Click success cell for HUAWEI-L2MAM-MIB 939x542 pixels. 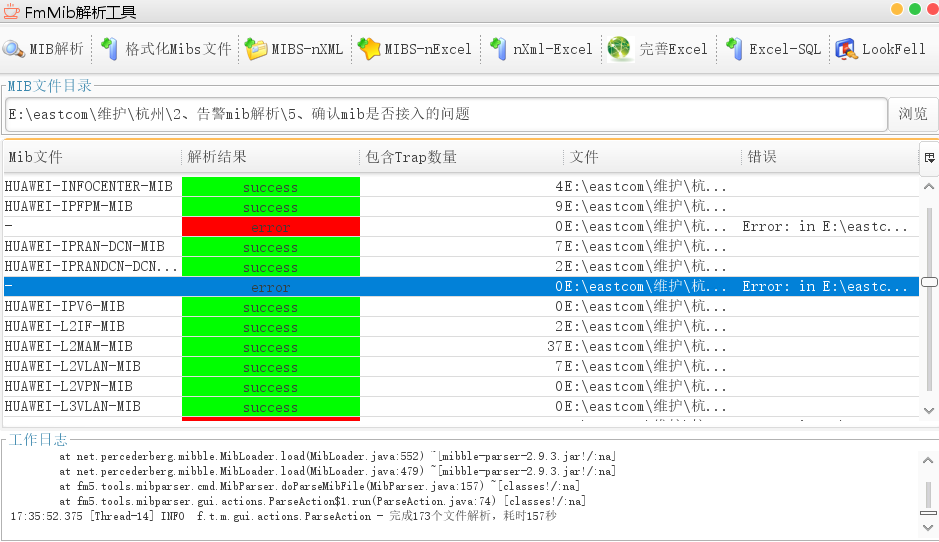pos(271,347)
